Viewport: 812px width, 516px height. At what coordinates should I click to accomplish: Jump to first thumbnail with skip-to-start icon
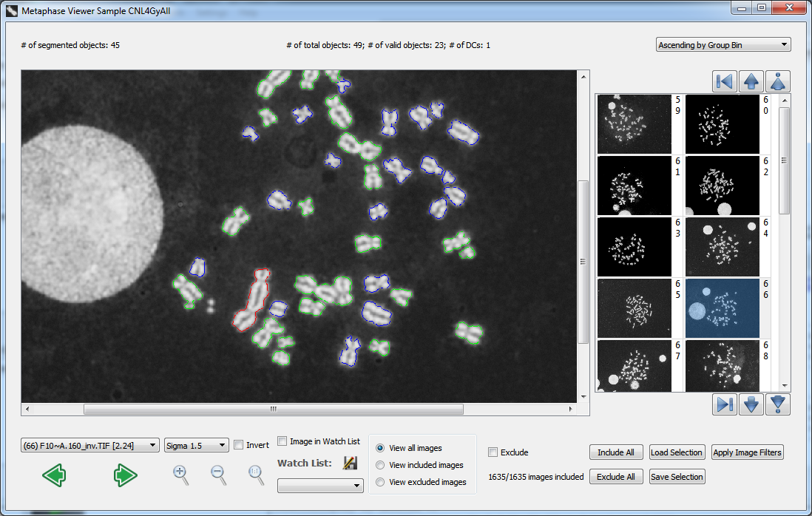point(725,81)
